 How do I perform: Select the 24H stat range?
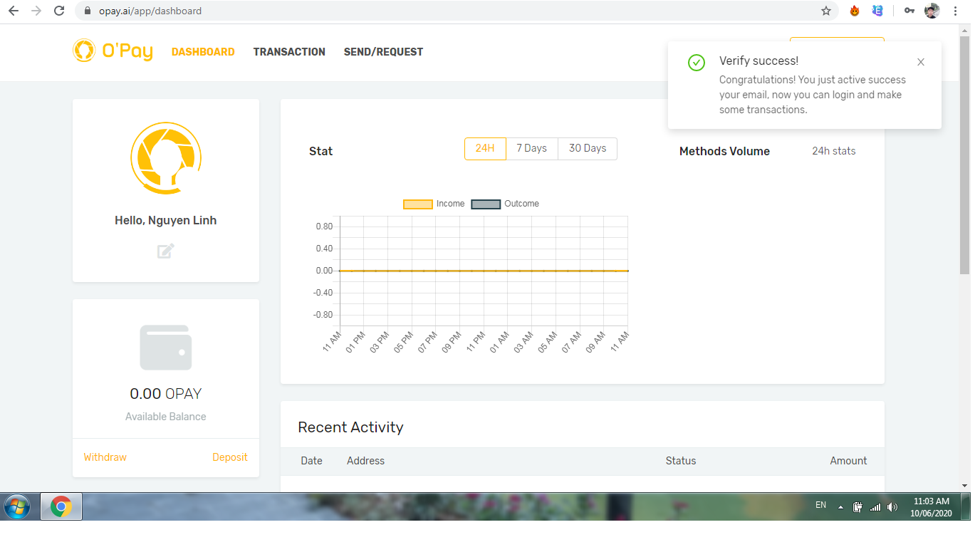(485, 148)
